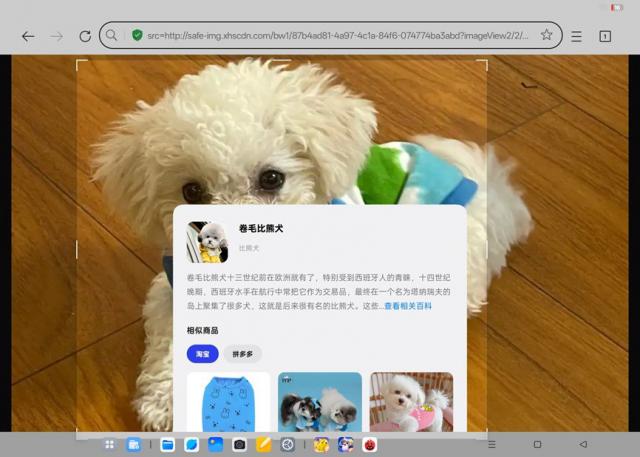
Task: Bookmark page with the star icon
Action: click(546, 35)
